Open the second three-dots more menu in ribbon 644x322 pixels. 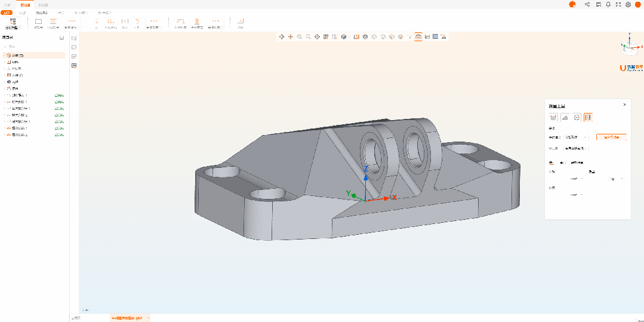(153, 21)
